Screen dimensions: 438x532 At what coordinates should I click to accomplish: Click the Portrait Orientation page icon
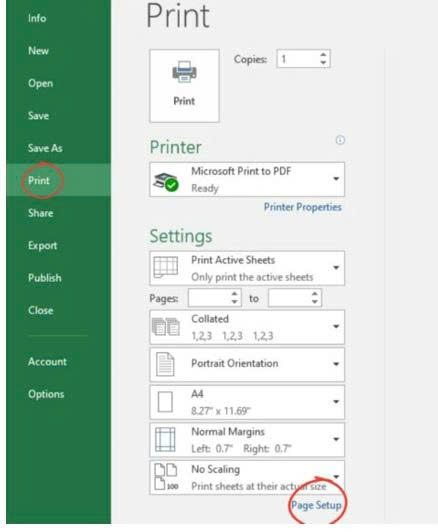point(165,364)
